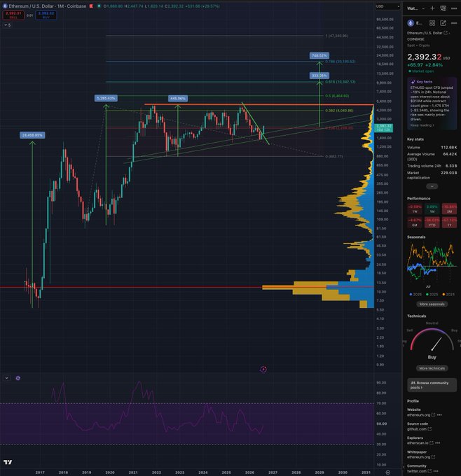This screenshot has width=461, height=476.
Task: Open the twitter.com Community link
Action: tap(417, 471)
